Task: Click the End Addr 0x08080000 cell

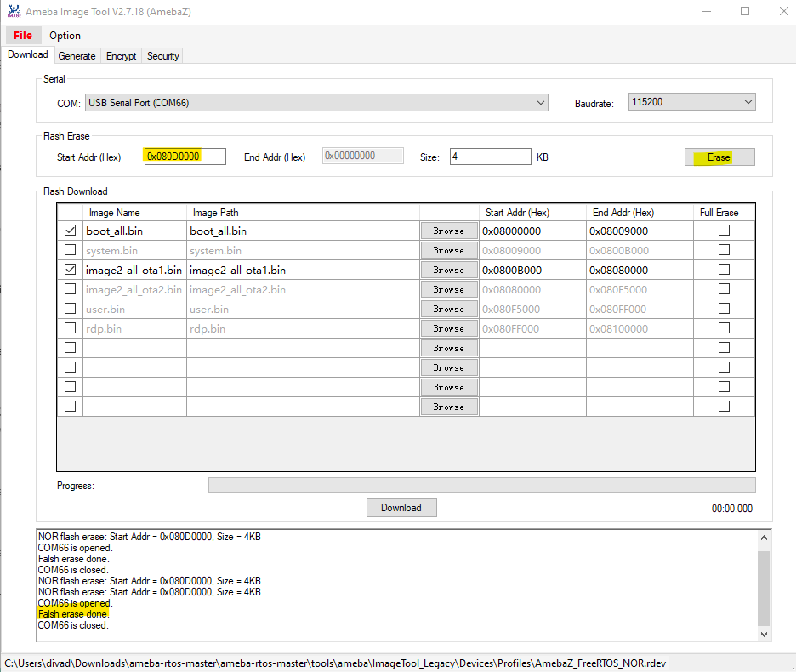Action: 640,270
